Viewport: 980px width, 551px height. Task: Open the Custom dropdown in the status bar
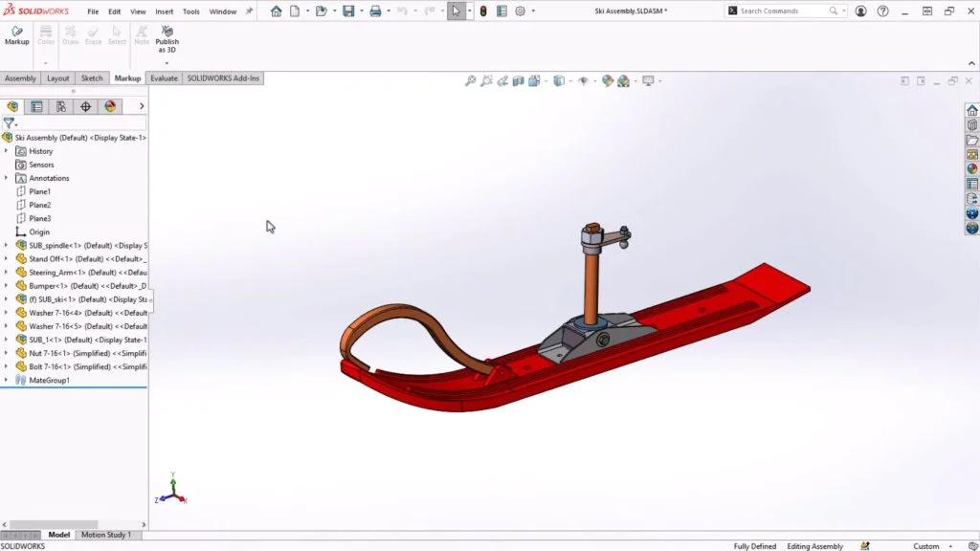(926, 545)
